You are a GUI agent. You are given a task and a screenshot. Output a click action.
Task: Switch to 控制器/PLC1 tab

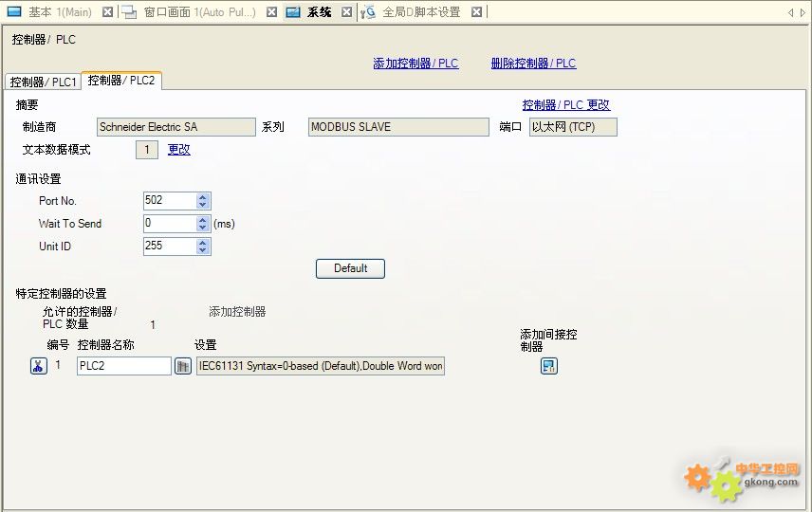tap(43, 82)
